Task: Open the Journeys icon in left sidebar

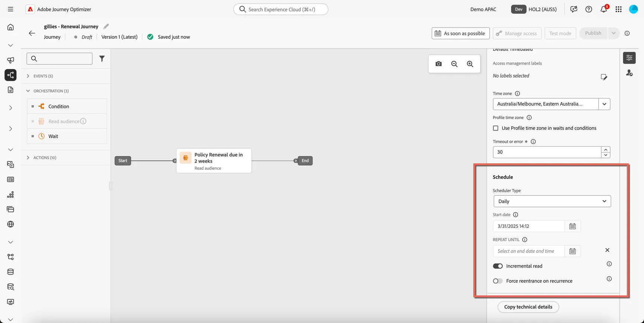Action: coord(10,75)
